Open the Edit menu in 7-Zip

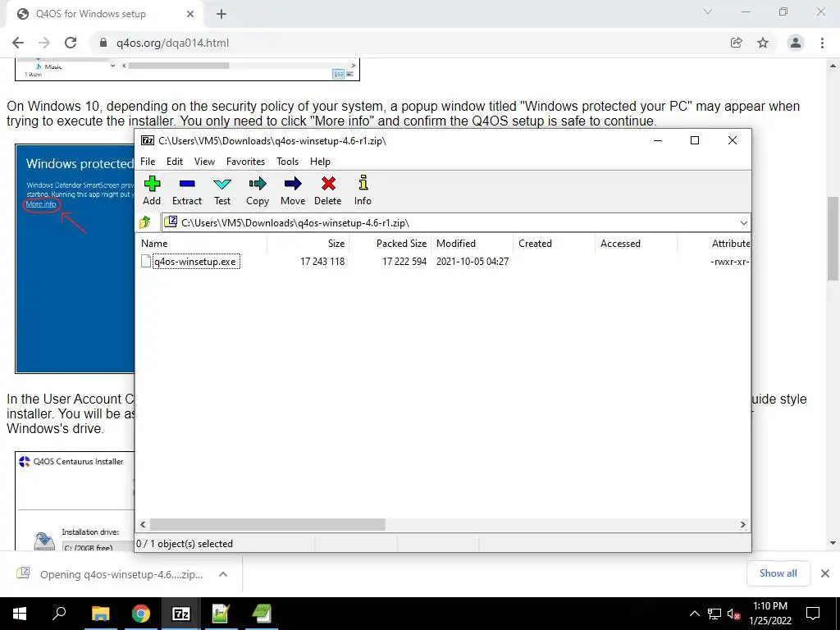pyautogui.click(x=175, y=162)
